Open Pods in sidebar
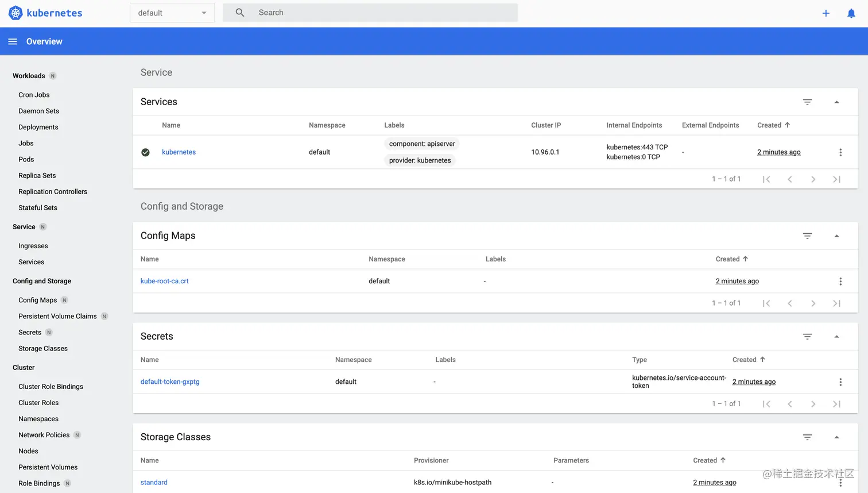868x493 pixels. [26, 159]
